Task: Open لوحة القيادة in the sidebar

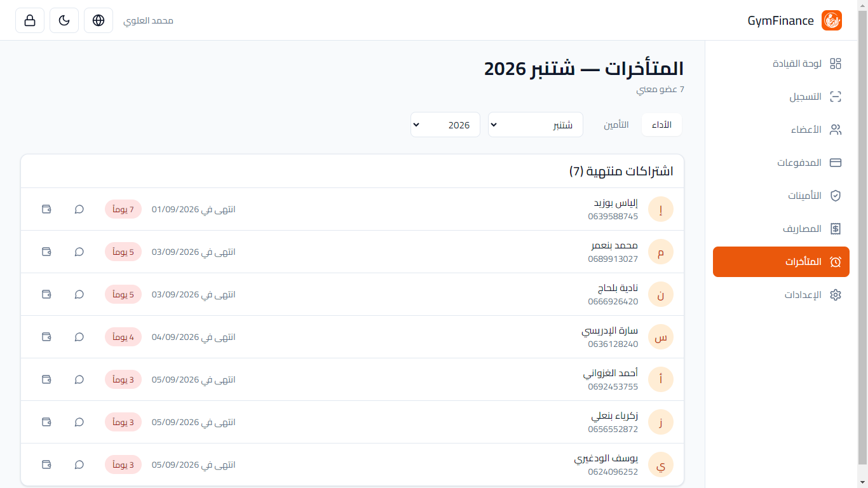Action: pyautogui.click(x=781, y=64)
